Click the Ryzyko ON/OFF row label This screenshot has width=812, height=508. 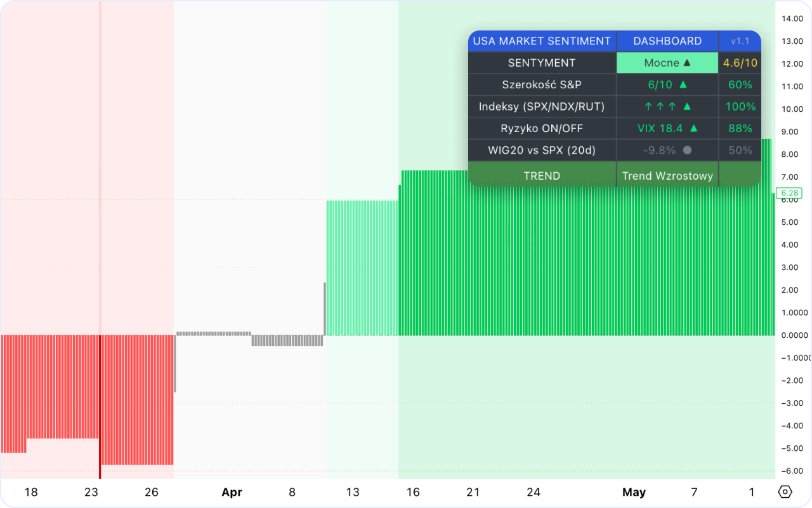click(x=542, y=128)
